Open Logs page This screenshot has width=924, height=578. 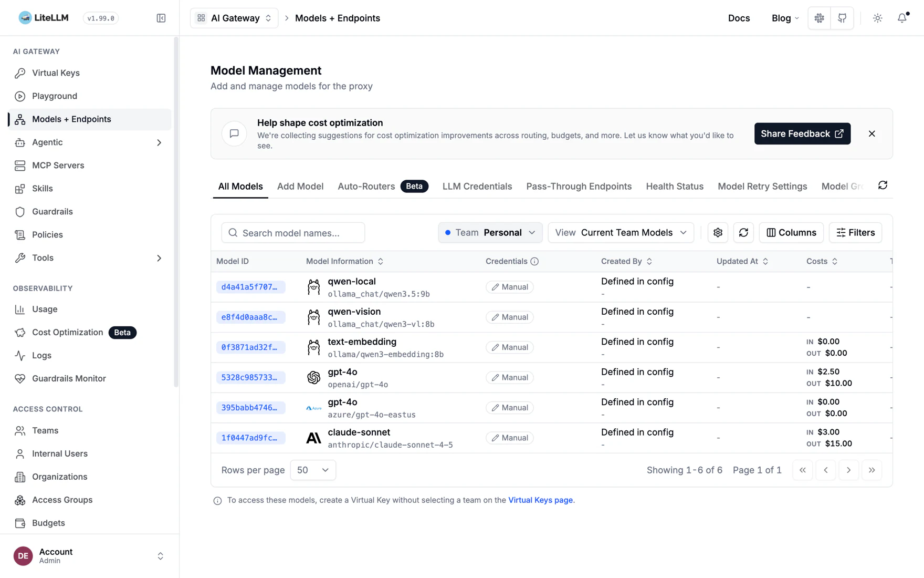90,356
